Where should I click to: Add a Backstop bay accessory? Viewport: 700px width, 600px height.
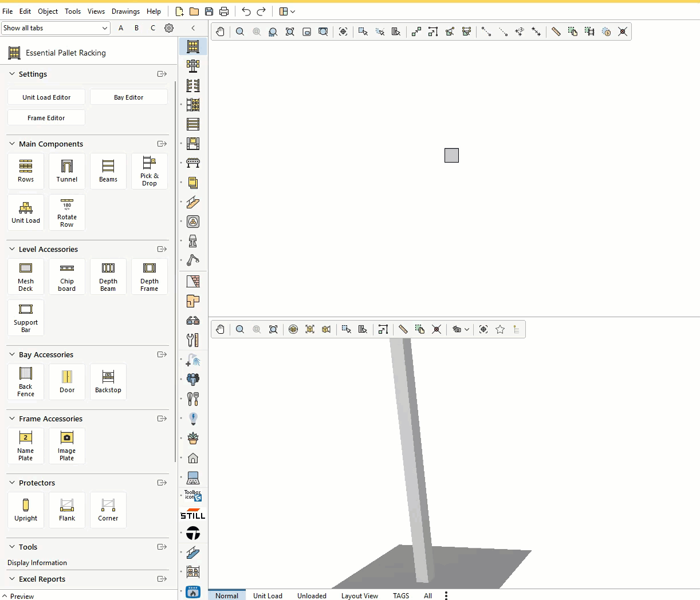coord(108,382)
